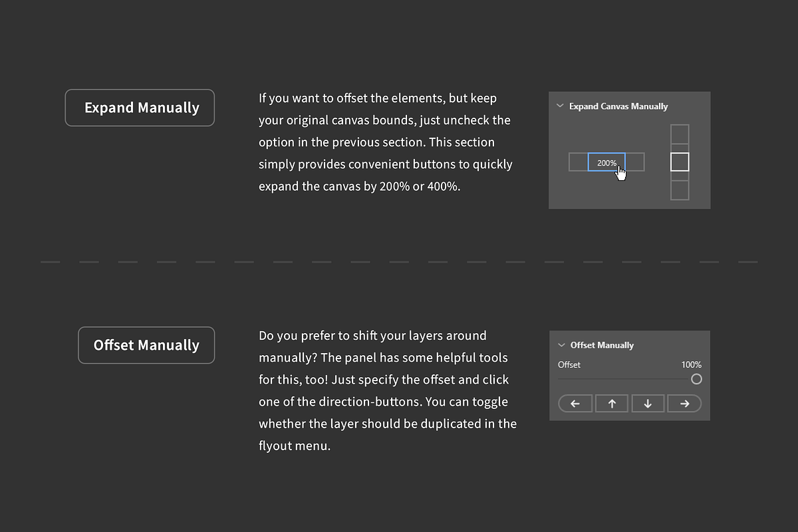Image resolution: width=798 pixels, height=532 pixels.
Task: Collapse the Offset Manually section chevron
Action: click(561, 345)
